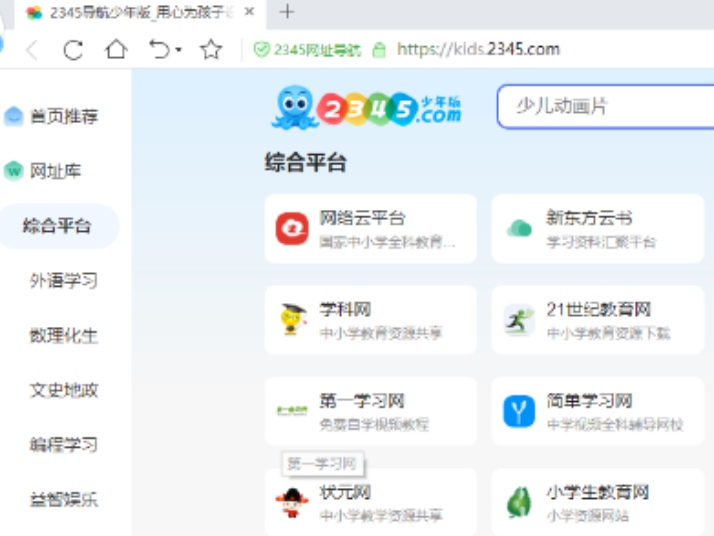Click the green cloud 新东方云书 icon
Image resolution: width=714 pixels, height=536 pixels.
(x=519, y=229)
